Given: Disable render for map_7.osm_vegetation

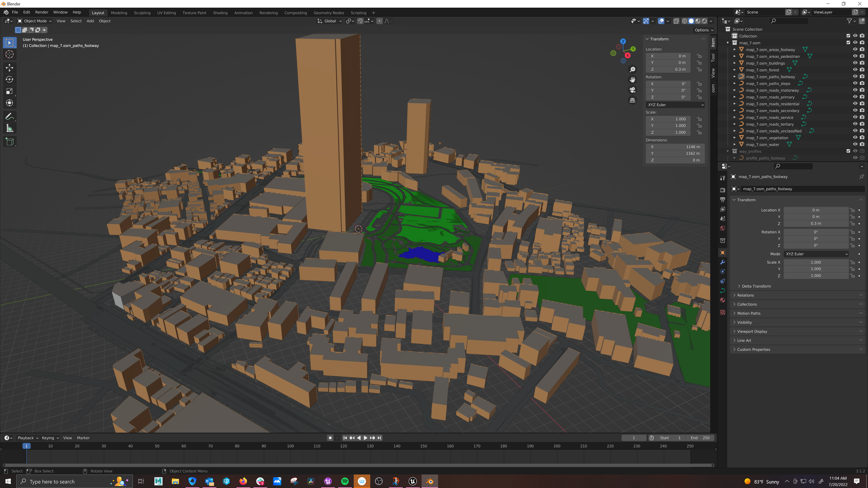Looking at the screenshot, I should coord(862,138).
